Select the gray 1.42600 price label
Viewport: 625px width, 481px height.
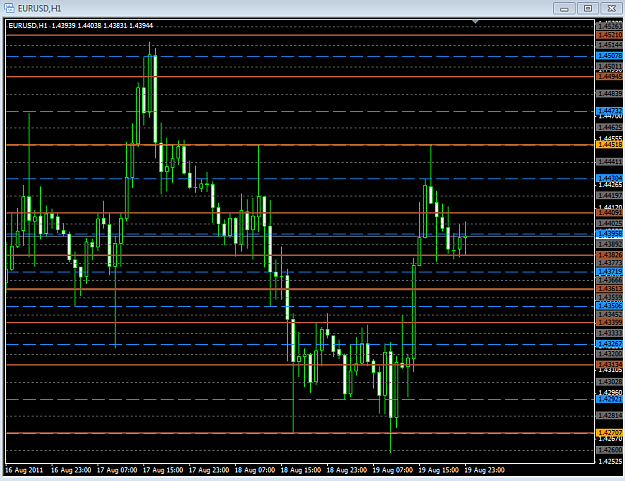pos(610,450)
